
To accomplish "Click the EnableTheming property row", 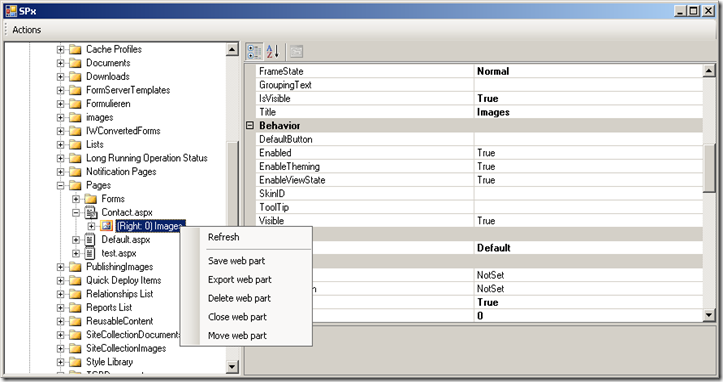I will [x=480, y=167].
